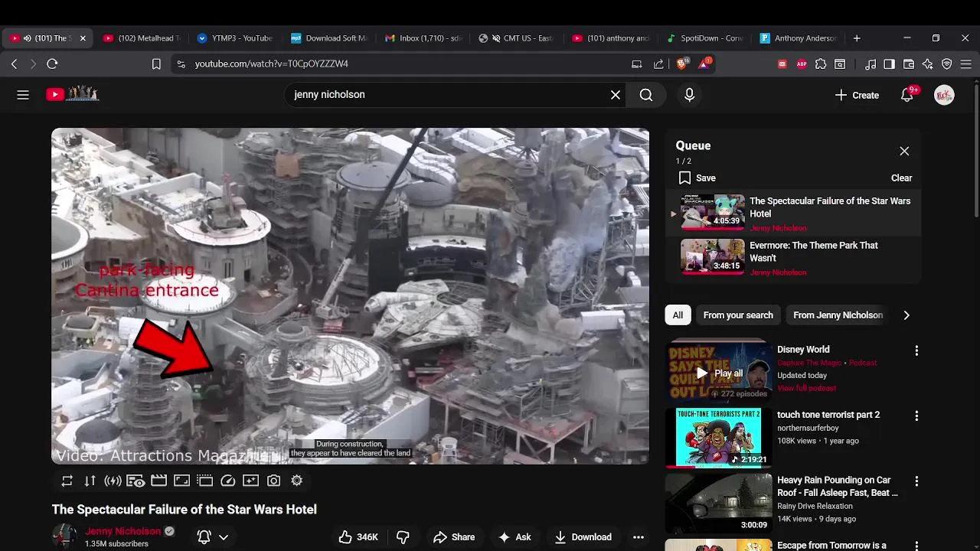The width and height of the screenshot is (980, 551).
Task: Open new browser tab plus
Action: point(857,38)
